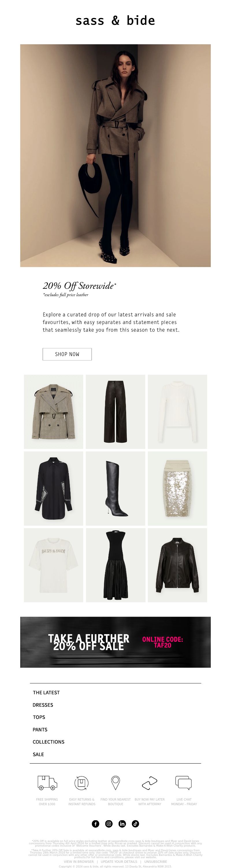Open the VIEW IN BROWSER link

pyautogui.click(x=79, y=862)
